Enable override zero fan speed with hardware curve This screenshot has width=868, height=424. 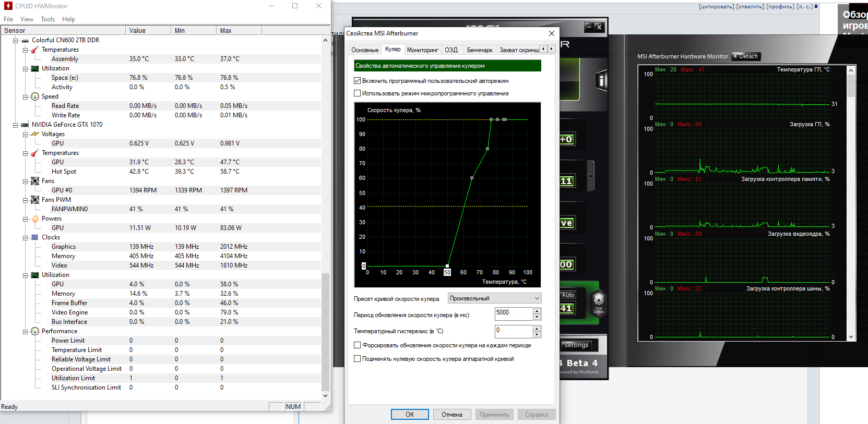click(358, 359)
